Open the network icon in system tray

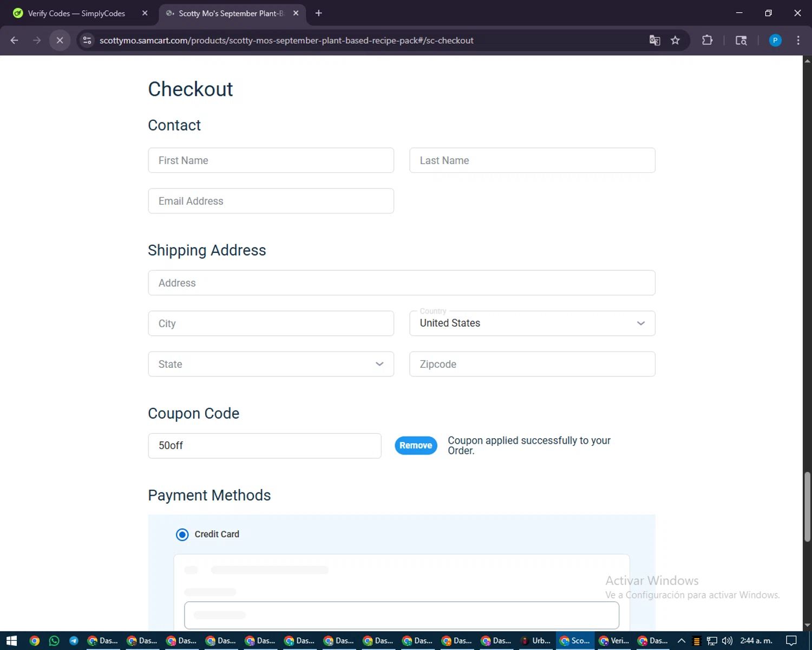coord(712,641)
